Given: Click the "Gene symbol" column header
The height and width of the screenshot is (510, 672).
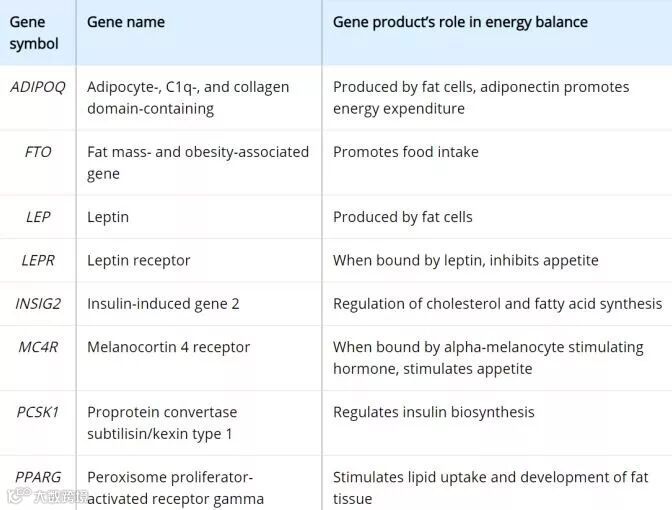Looking at the screenshot, I should pos(34,32).
